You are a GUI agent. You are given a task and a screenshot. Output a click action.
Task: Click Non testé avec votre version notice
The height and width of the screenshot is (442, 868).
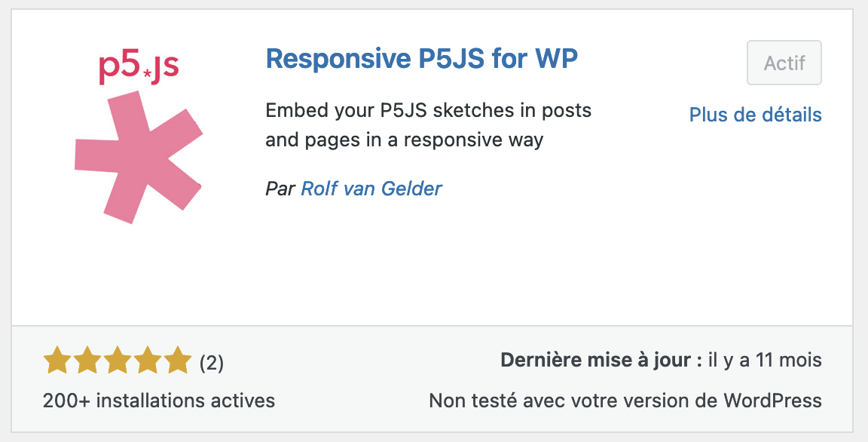click(625, 401)
